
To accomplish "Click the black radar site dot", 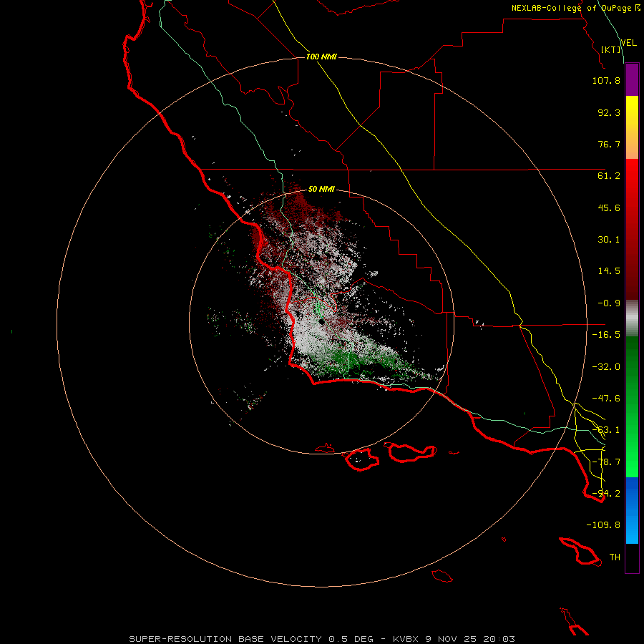I will point(322,322).
